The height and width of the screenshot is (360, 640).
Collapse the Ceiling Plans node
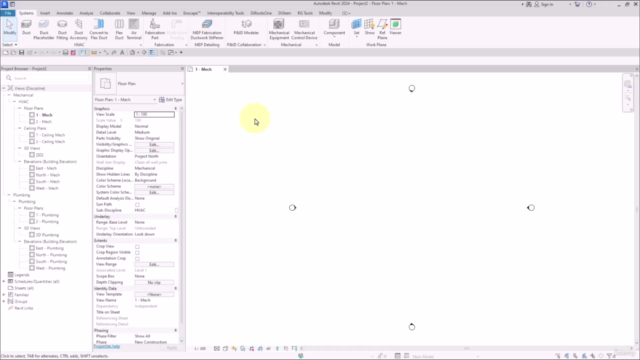[x=20, y=128]
